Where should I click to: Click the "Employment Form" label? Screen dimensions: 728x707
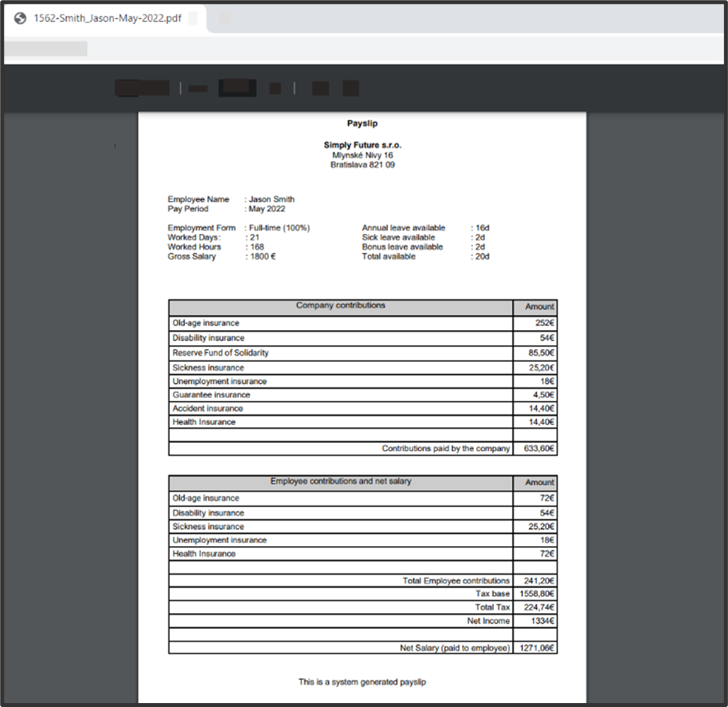point(201,228)
